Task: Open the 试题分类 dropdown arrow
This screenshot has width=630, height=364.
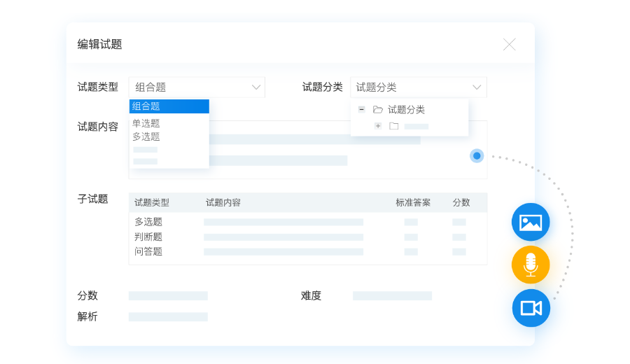Action: (477, 87)
